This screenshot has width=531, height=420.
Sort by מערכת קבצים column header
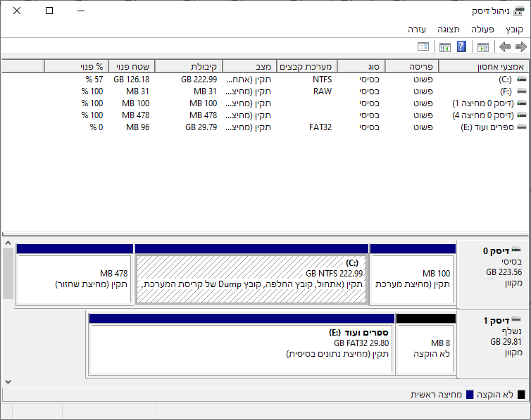(x=307, y=67)
